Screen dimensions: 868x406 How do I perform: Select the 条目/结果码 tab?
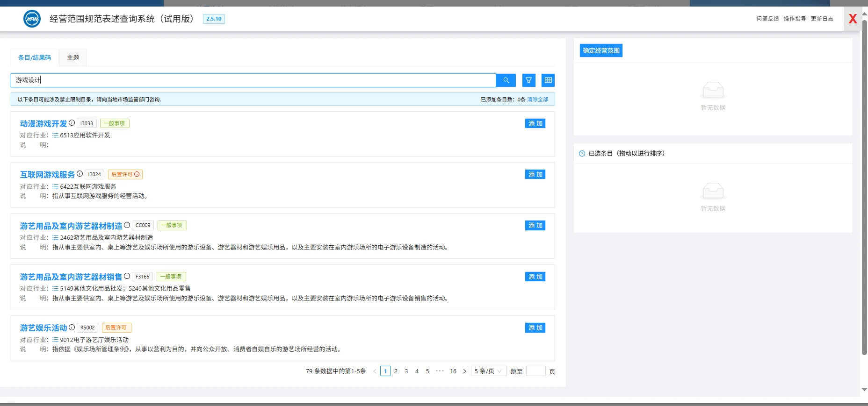pos(35,58)
